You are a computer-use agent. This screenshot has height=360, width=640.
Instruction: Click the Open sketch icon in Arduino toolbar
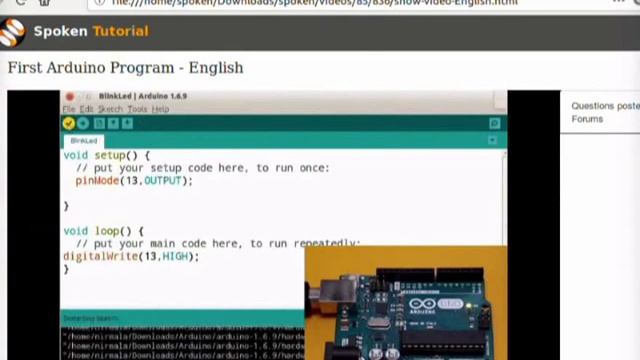tap(113, 123)
